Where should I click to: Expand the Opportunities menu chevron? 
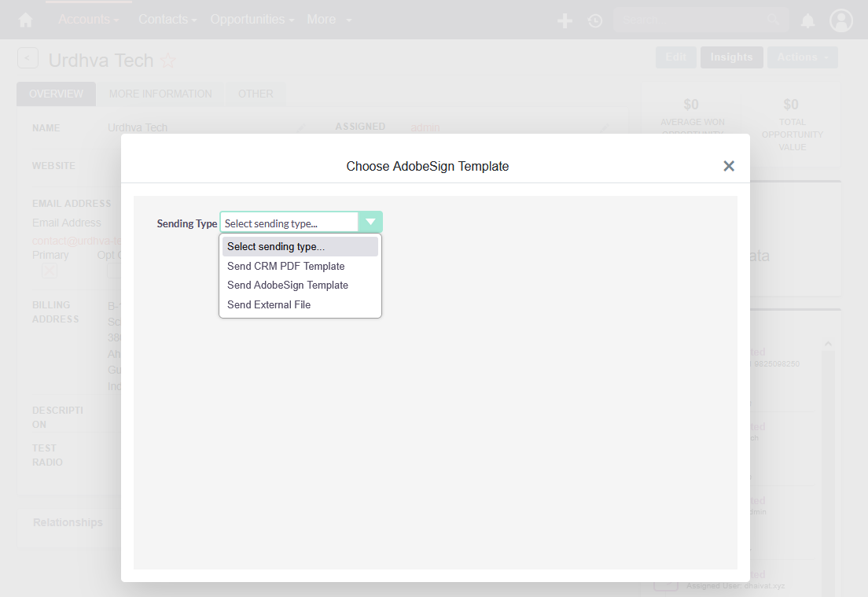tap(290, 20)
